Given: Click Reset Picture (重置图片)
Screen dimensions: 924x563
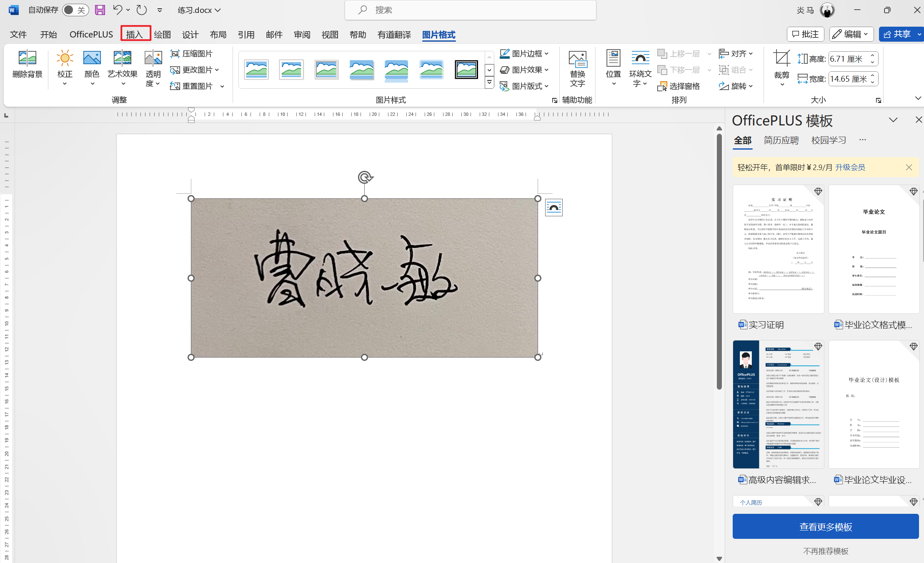Looking at the screenshot, I should (192, 86).
